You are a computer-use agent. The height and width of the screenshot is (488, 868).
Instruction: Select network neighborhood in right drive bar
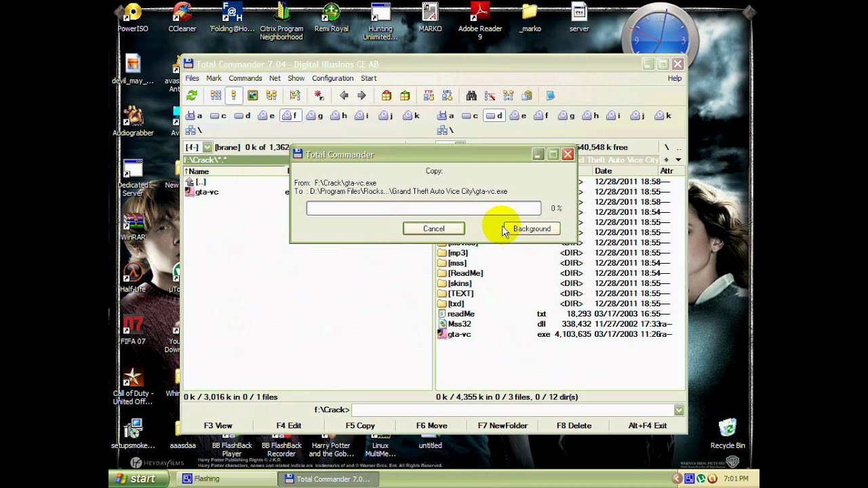[x=446, y=130]
